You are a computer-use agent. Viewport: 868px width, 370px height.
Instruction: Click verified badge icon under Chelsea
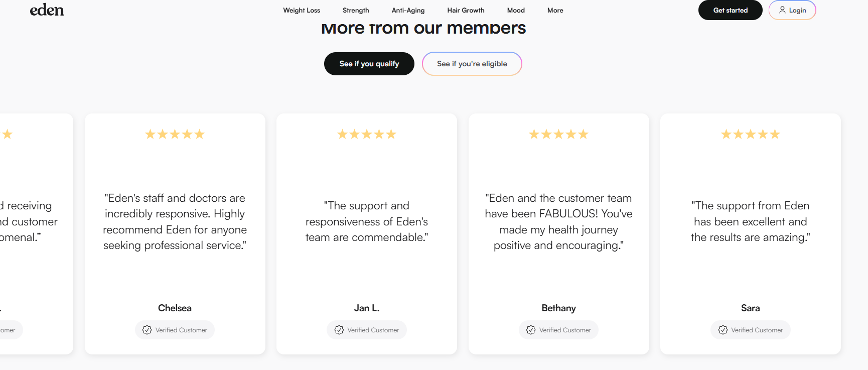tap(147, 330)
